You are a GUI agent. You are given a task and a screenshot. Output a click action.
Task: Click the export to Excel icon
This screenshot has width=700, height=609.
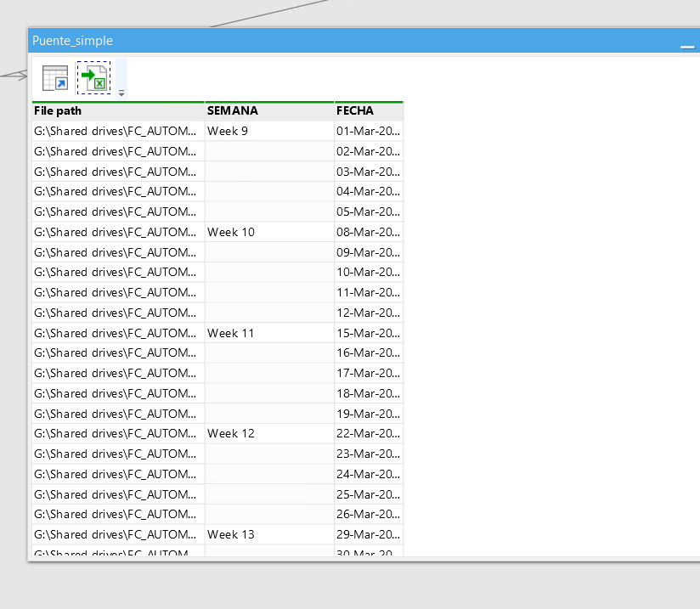(x=93, y=77)
